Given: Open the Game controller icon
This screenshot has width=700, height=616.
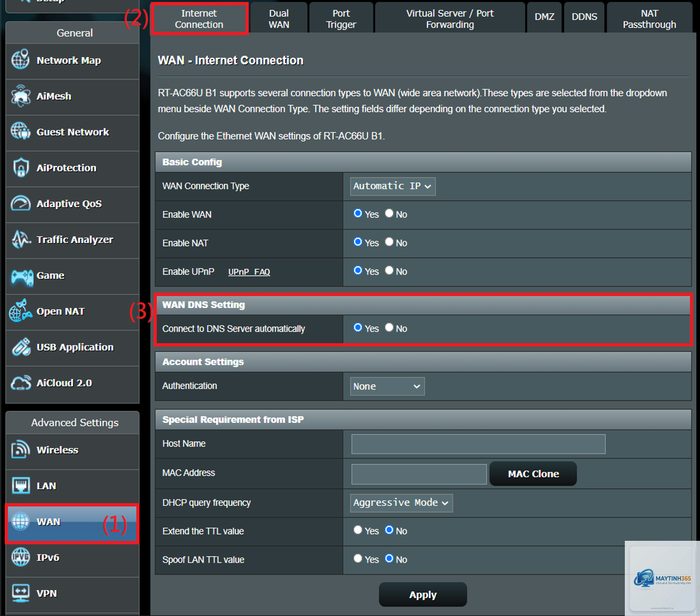Looking at the screenshot, I should (22, 276).
